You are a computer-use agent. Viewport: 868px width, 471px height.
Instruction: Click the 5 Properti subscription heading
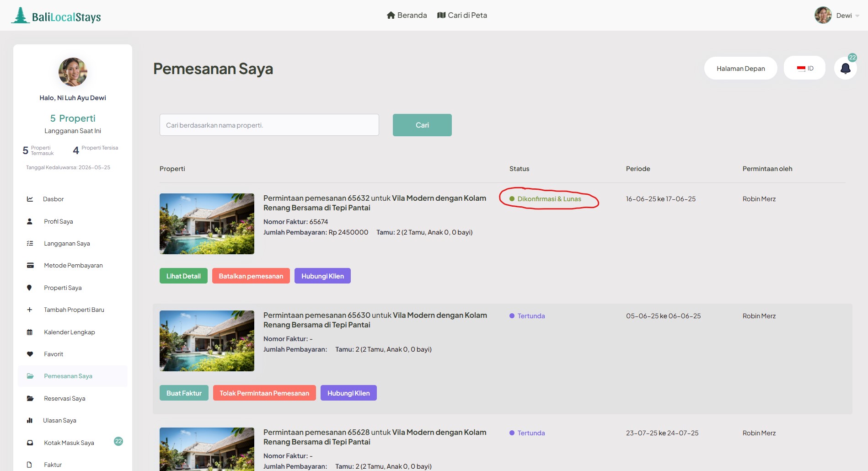pyautogui.click(x=73, y=118)
